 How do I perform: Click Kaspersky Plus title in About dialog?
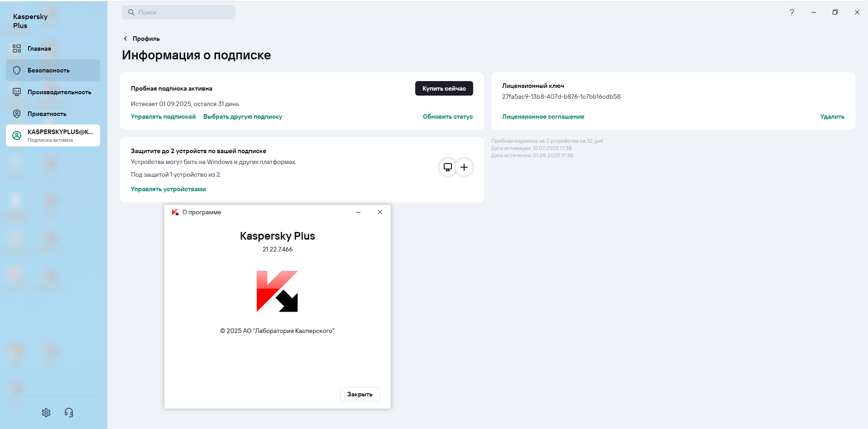point(278,236)
